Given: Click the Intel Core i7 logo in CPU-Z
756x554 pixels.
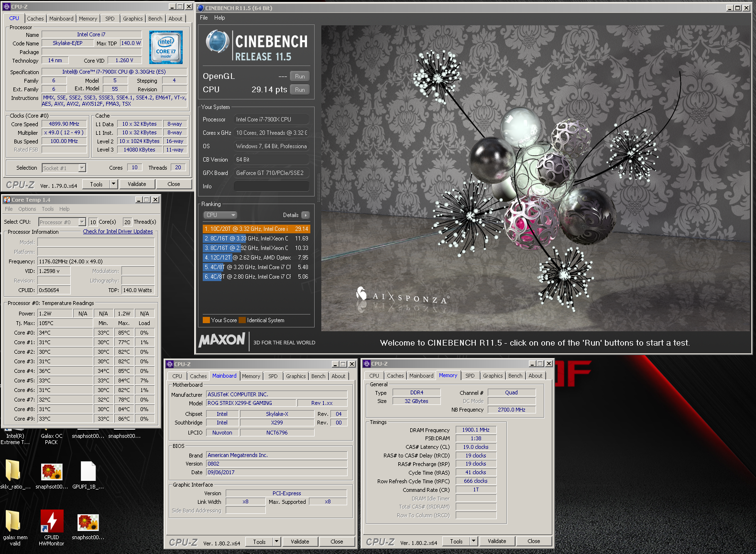Looking at the screenshot, I should (166, 47).
